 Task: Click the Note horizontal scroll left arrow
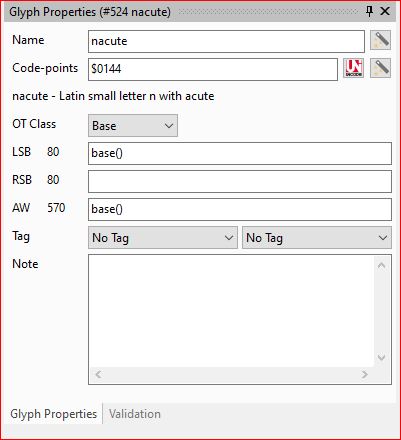pyautogui.click(x=98, y=374)
